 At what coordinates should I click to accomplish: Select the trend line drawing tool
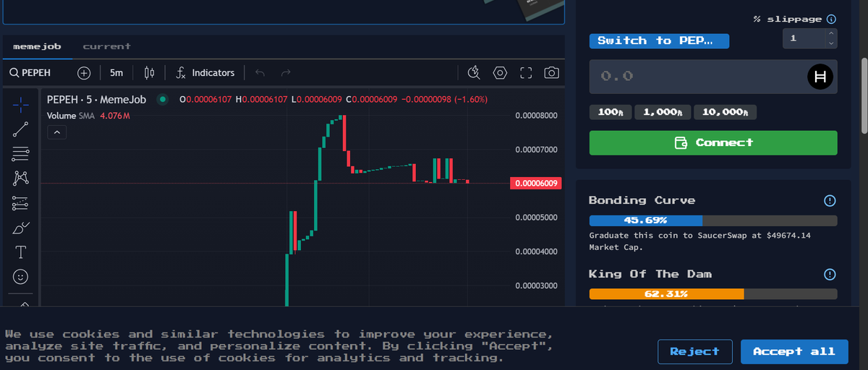tap(21, 129)
